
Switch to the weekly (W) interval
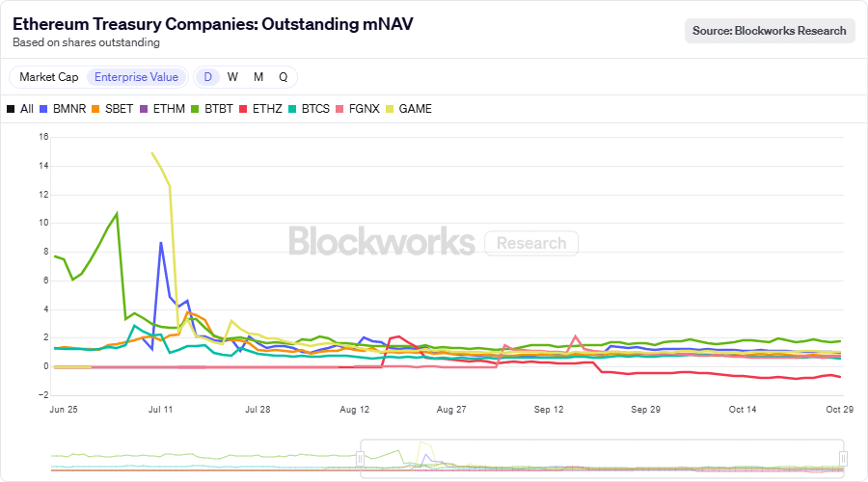pos(232,77)
